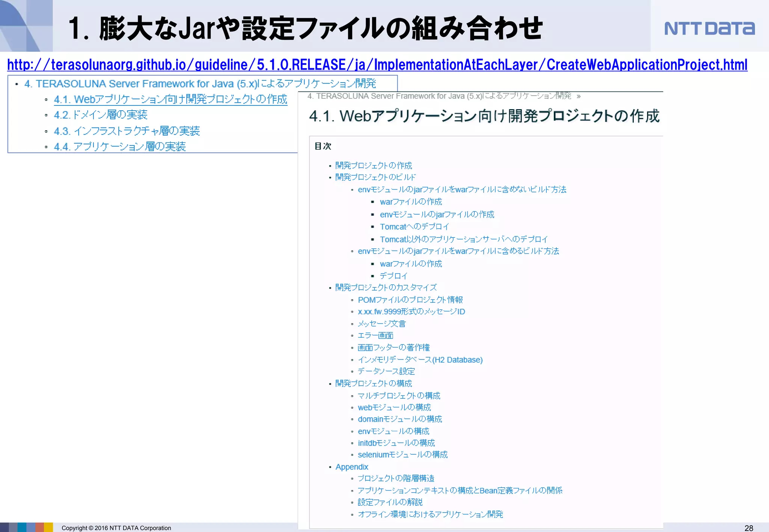769x532 pixels.
Task: Open '4.3. インフラストラクチャ層の実装' link
Action: [x=127, y=131]
